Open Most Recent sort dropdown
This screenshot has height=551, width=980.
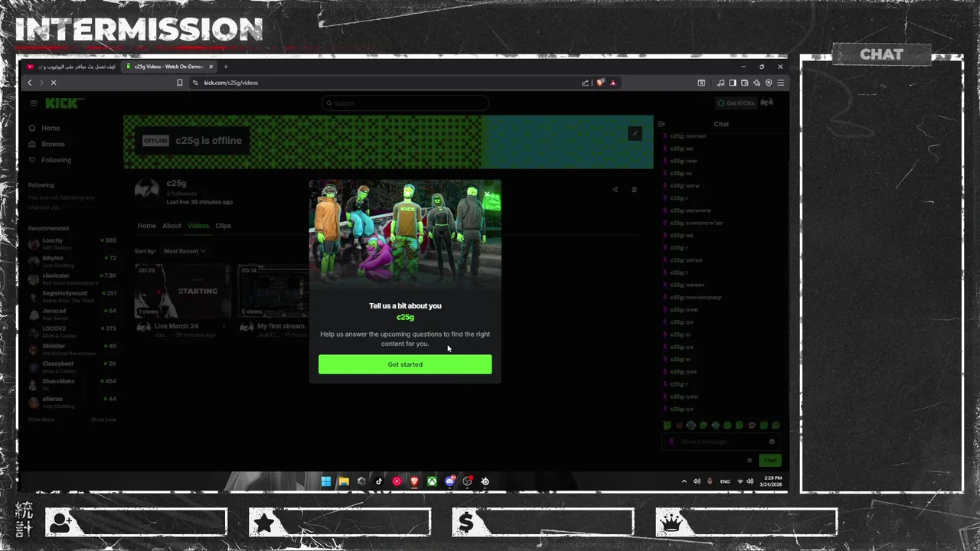(185, 251)
